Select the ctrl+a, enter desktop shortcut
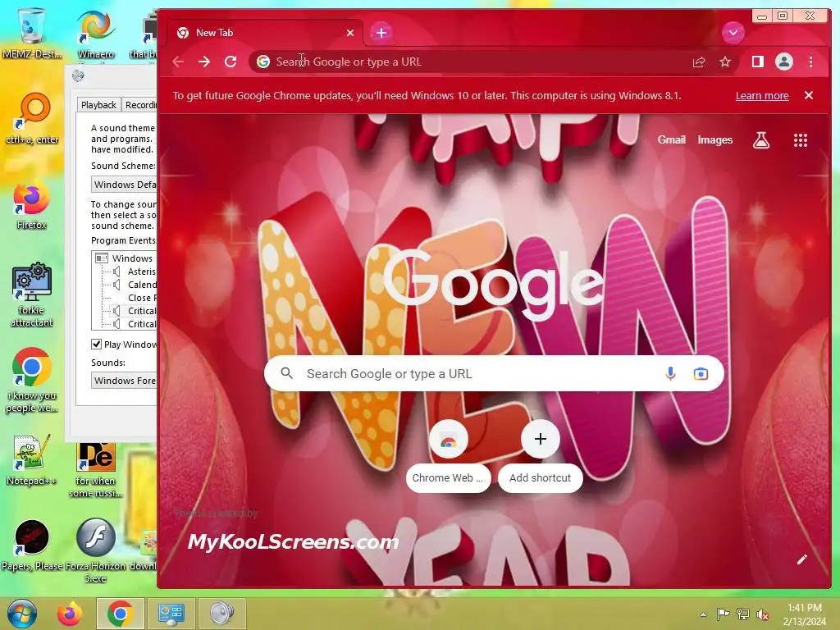Viewport: 840px width, 630px height. point(32,119)
